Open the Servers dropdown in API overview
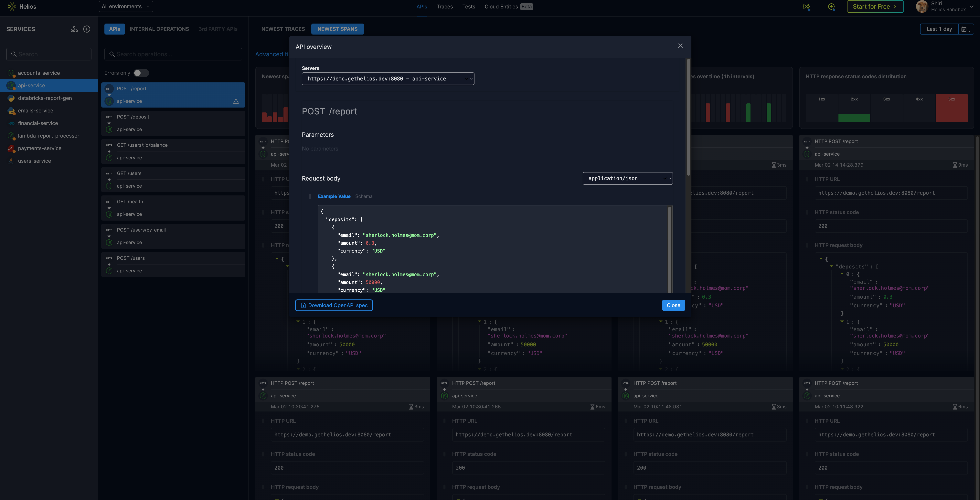This screenshot has height=500, width=980. click(x=388, y=79)
